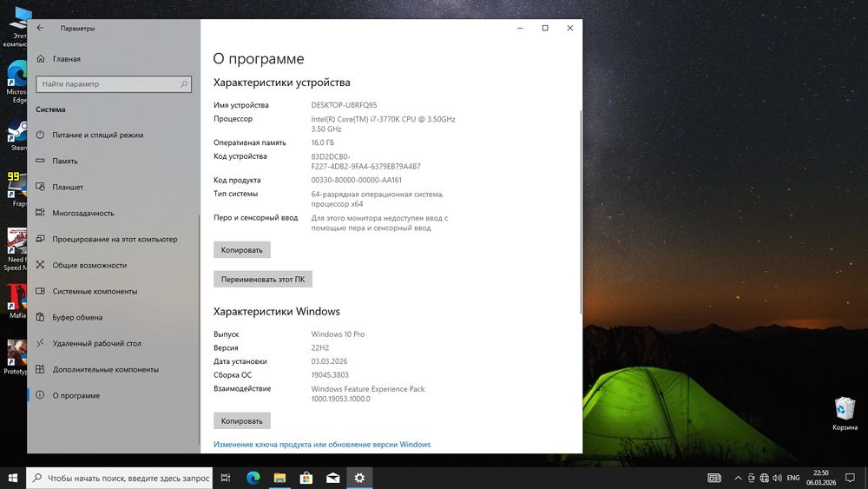
Task: Open the Главная home page
Action: (67, 59)
